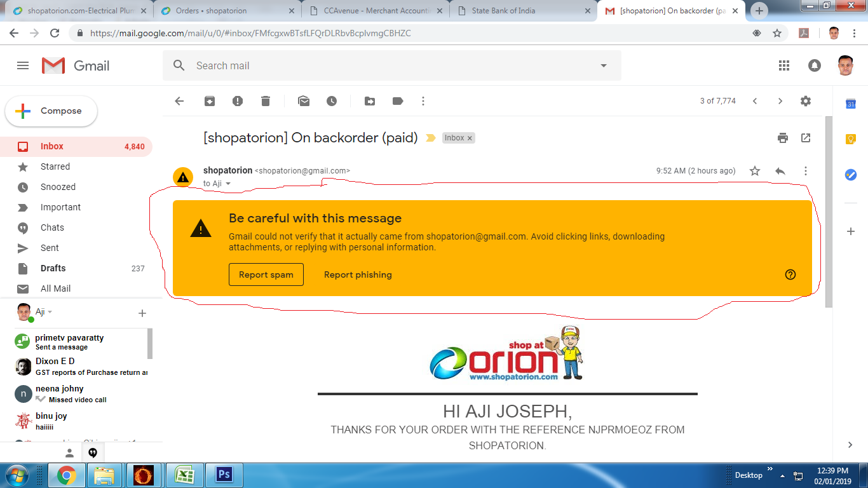Open Google notifications bell
Screen dimensions: 868x488
(815, 65)
